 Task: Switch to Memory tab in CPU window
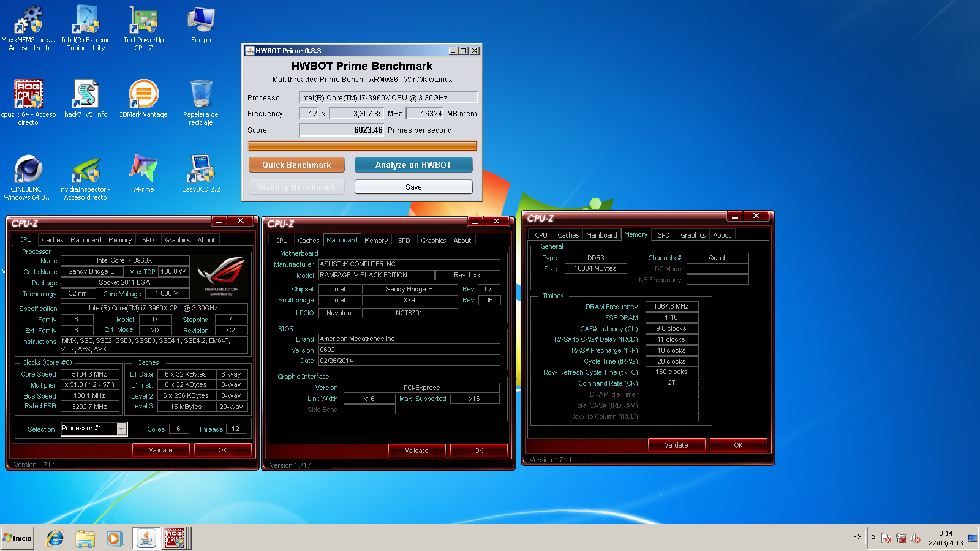tap(120, 240)
